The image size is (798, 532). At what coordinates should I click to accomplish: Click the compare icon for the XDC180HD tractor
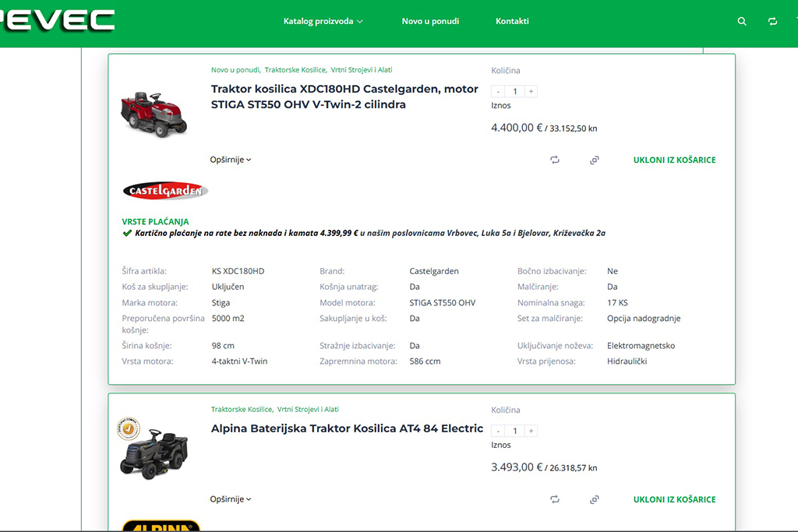tap(554, 159)
